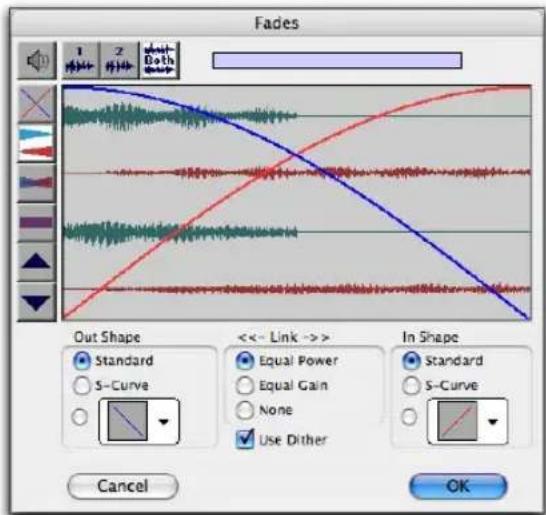Show only region 2 waveform
546x515 pixels.
[120, 60]
